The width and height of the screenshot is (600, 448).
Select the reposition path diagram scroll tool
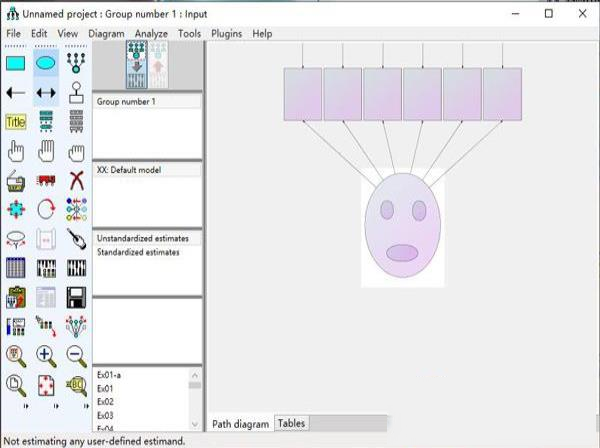click(x=46, y=239)
